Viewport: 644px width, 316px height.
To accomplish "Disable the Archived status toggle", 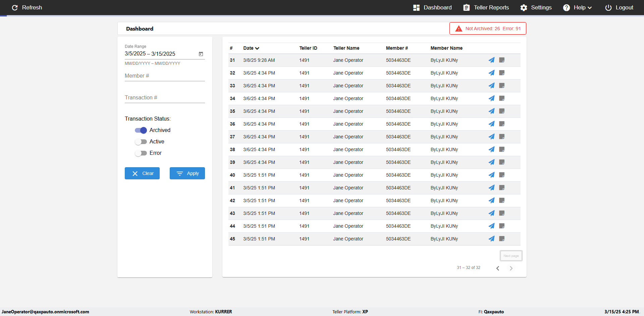I will point(141,130).
